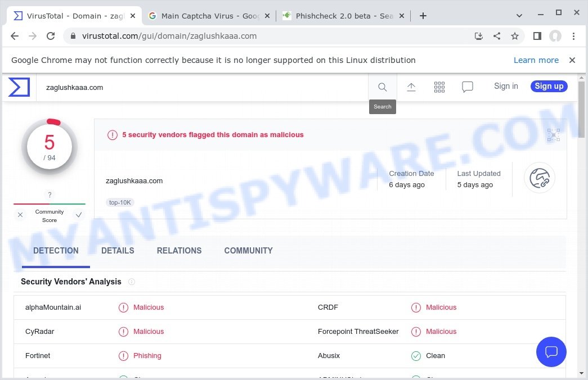Click the malicious domain alert message
This screenshot has width=588, height=380.
213,134
